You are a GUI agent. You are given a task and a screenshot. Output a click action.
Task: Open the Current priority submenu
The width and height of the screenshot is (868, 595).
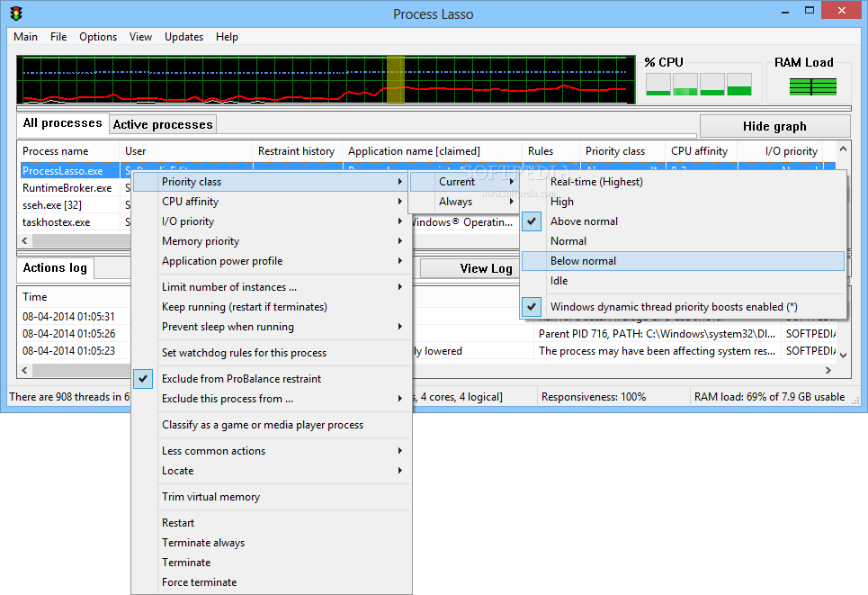tap(464, 182)
